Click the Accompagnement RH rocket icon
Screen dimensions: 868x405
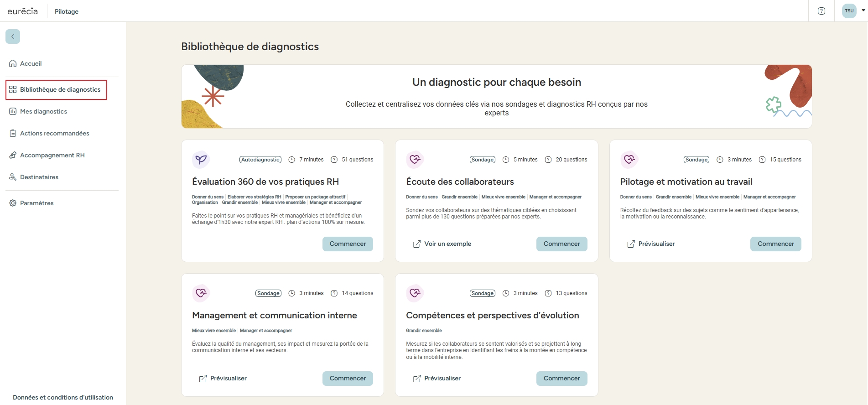click(13, 155)
